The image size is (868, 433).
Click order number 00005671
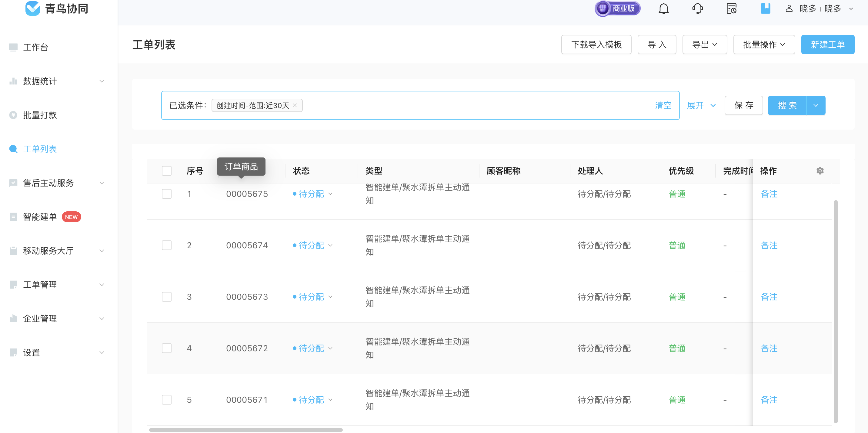tap(247, 400)
